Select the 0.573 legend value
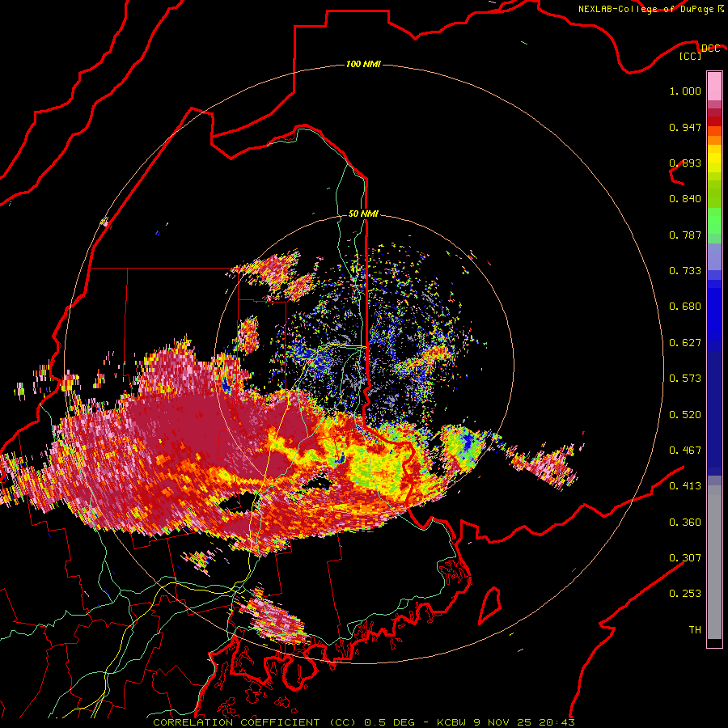728x728 pixels. pos(685,379)
